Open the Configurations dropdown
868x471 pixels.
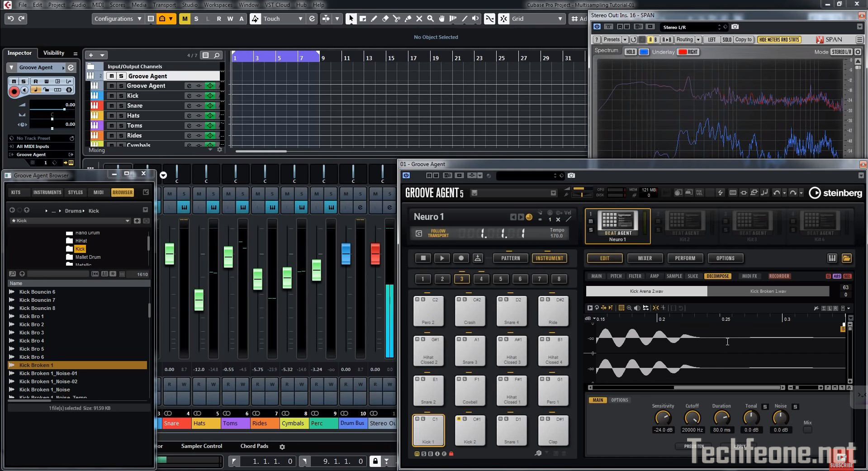tap(117, 19)
